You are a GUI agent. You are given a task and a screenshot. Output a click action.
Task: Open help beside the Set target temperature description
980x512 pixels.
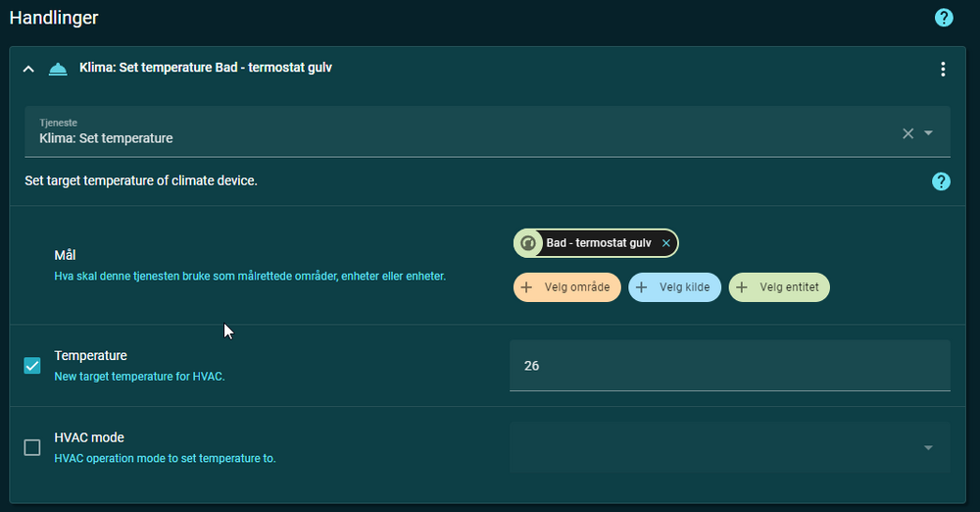pyautogui.click(x=941, y=181)
